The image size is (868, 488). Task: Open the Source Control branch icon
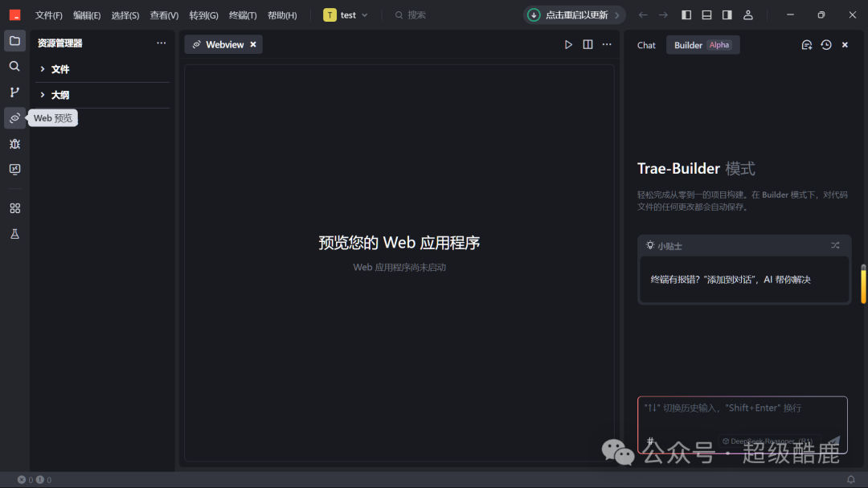click(15, 92)
